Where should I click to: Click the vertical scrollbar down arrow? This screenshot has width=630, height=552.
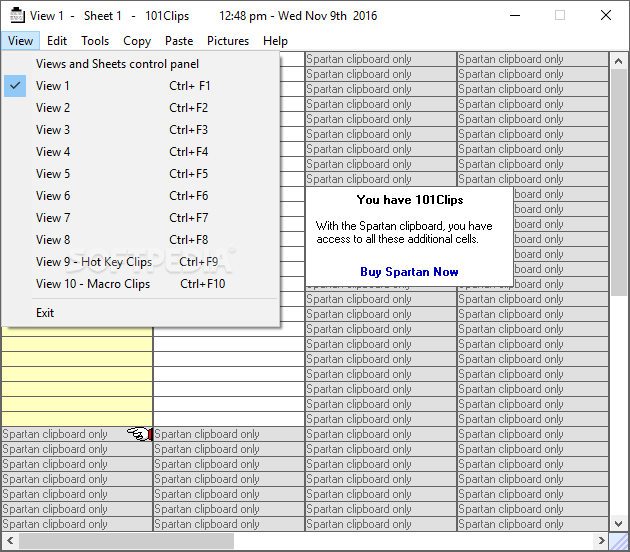pos(618,523)
